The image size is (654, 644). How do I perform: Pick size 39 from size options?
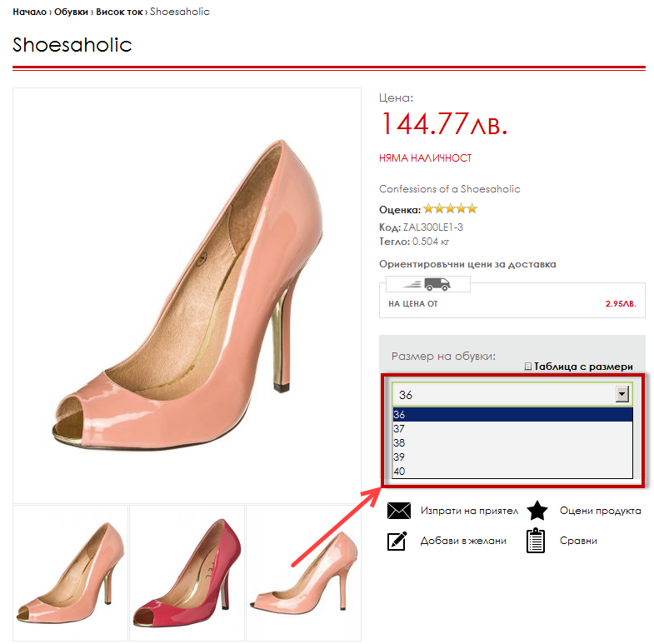pyautogui.click(x=400, y=457)
